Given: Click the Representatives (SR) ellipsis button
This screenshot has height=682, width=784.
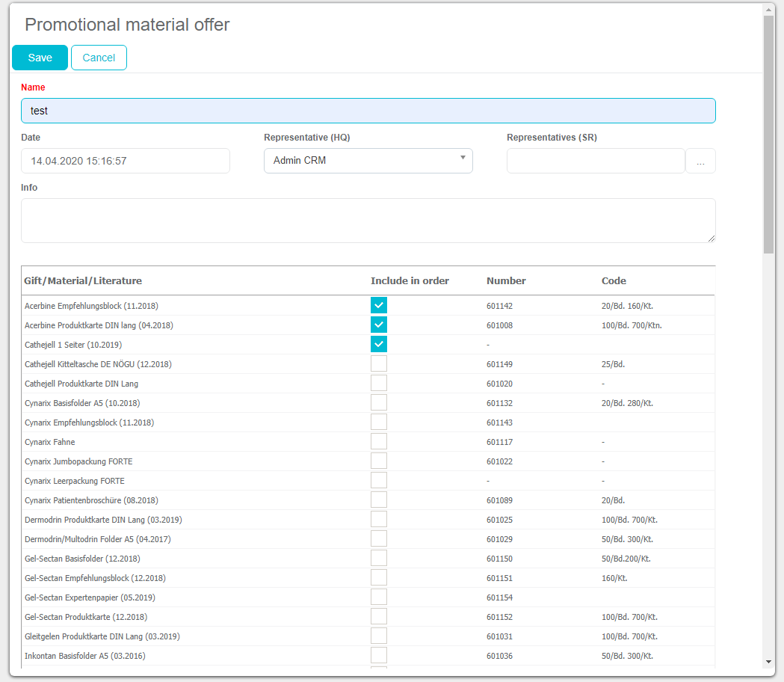Looking at the screenshot, I should tap(700, 161).
